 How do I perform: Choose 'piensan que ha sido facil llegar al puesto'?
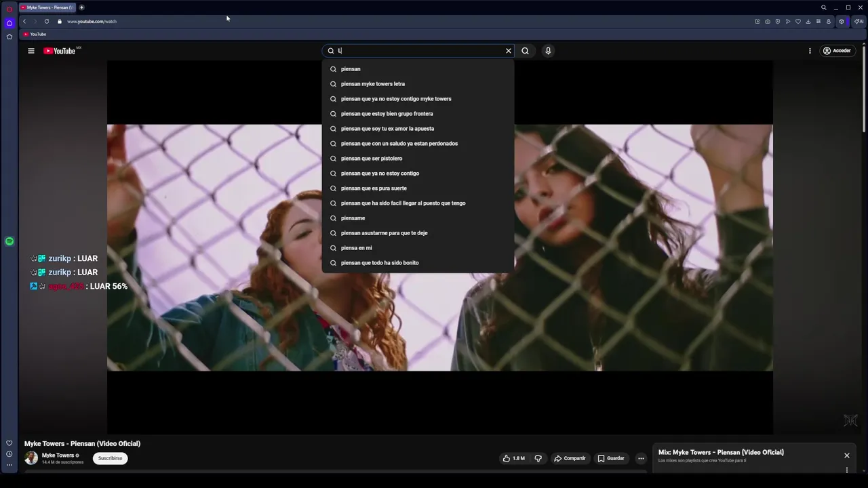(x=418, y=203)
